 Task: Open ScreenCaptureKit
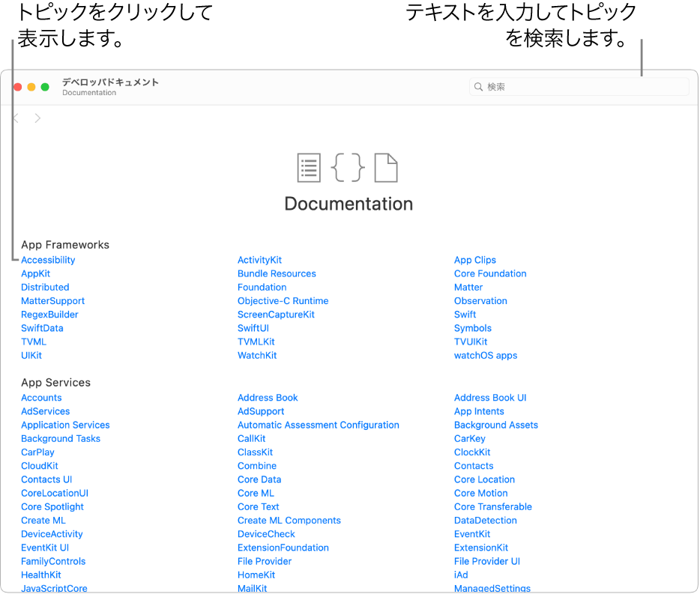click(x=276, y=315)
